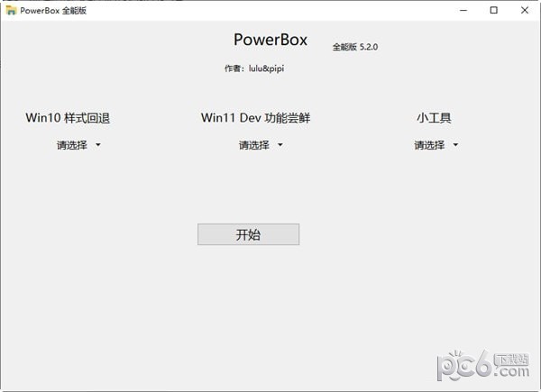The height and width of the screenshot is (392, 541).
Task: Close the PowerBox window
Action: (525, 10)
